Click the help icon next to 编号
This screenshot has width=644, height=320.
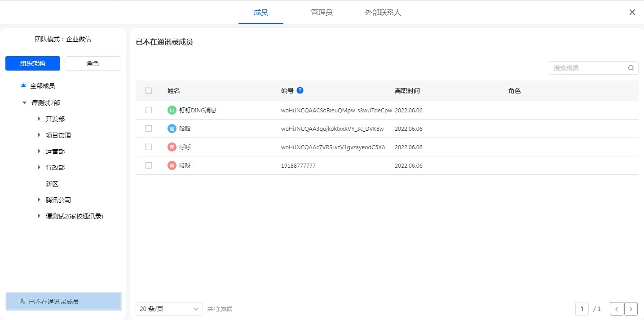pos(300,90)
